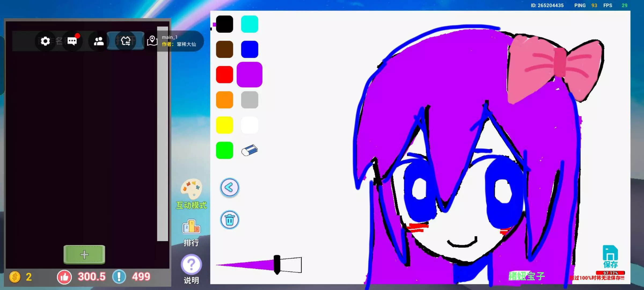The width and height of the screenshot is (644, 290).
Task: Open the chat messages icon
Action: (72, 41)
